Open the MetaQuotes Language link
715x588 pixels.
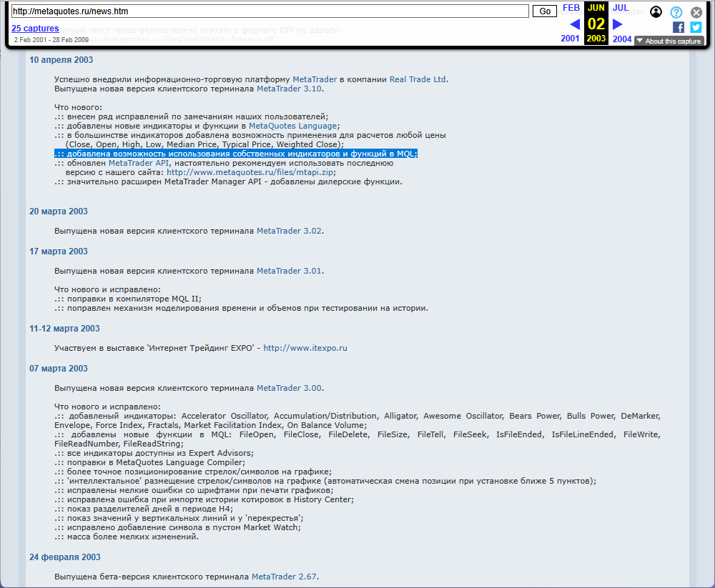click(293, 126)
